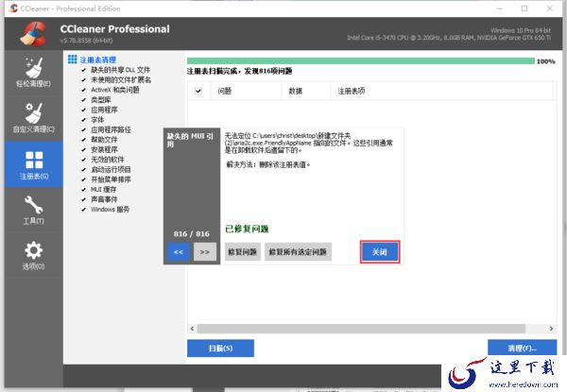This screenshot has width=567, height=392.
Task: Click 修复所有选定问题 button
Action: pyautogui.click(x=298, y=252)
